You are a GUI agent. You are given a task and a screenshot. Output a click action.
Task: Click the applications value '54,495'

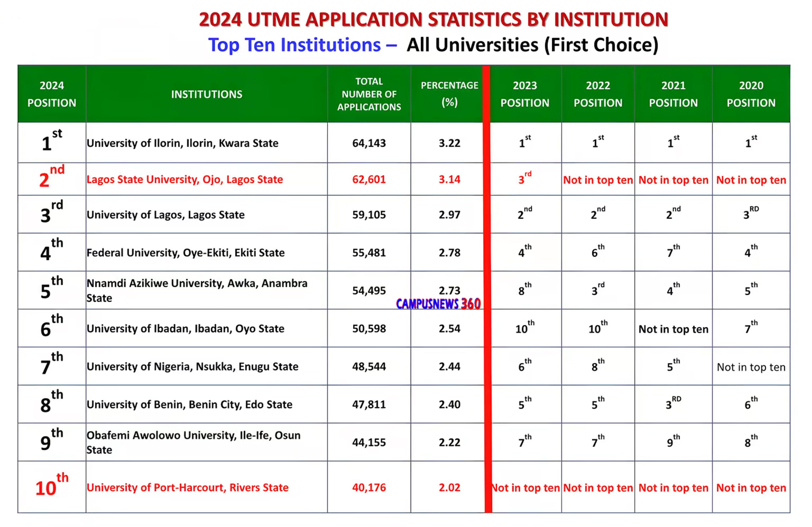[x=369, y=290]
